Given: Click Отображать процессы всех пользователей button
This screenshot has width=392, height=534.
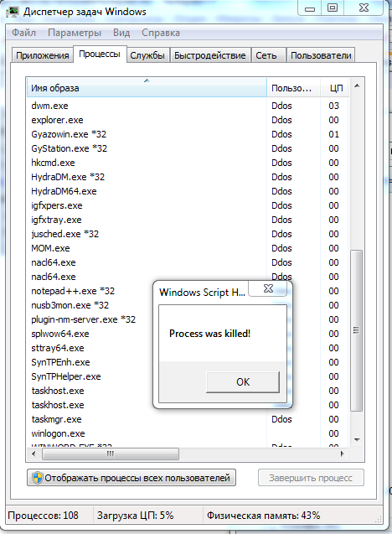Looking at the screenshot, I should (x=132, y=478).
